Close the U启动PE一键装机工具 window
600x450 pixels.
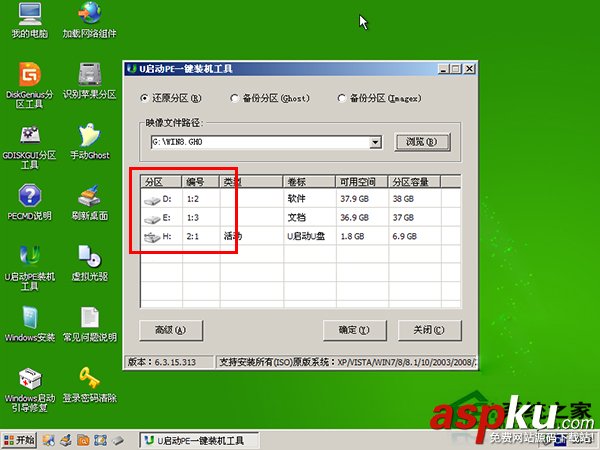[469, 69]
